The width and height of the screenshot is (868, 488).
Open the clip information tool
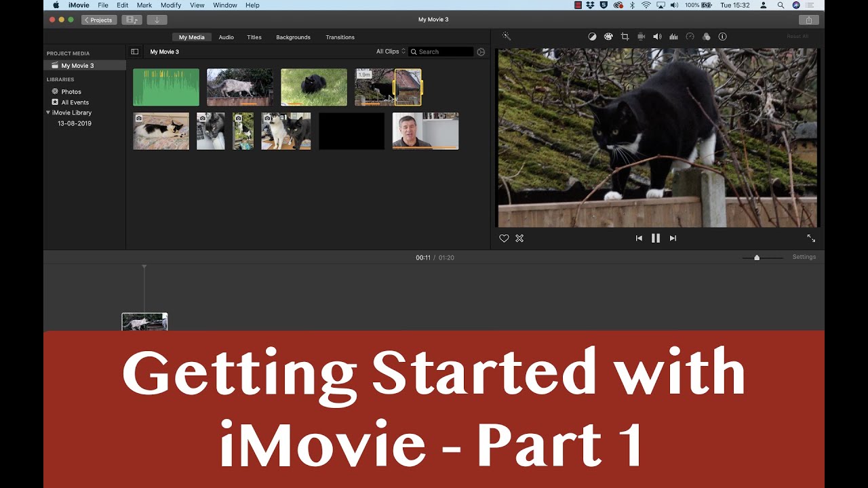(722, 37)
